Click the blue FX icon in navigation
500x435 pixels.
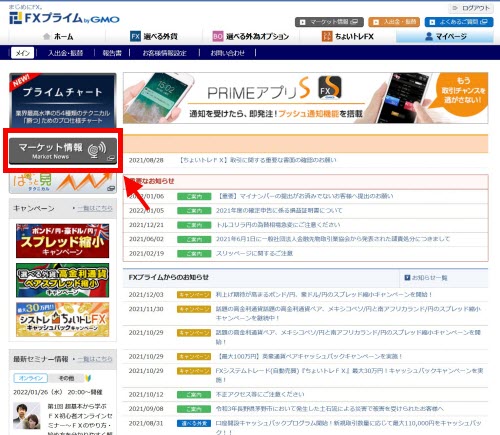coord(135,36)
